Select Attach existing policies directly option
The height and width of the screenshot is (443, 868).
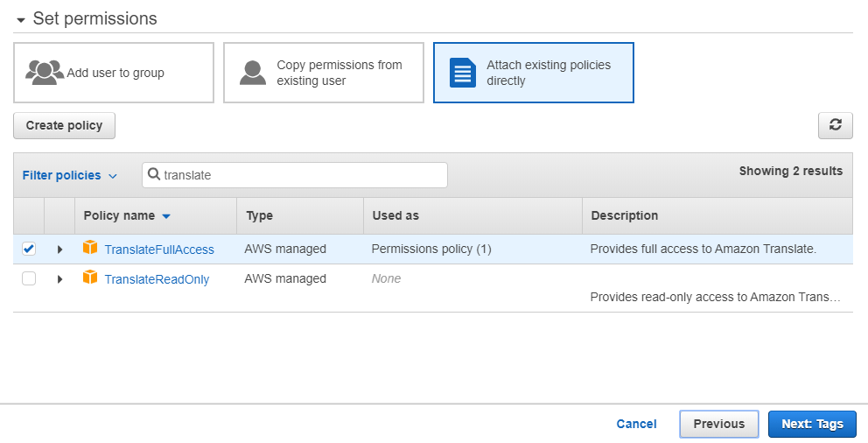[x=533, y=73]
